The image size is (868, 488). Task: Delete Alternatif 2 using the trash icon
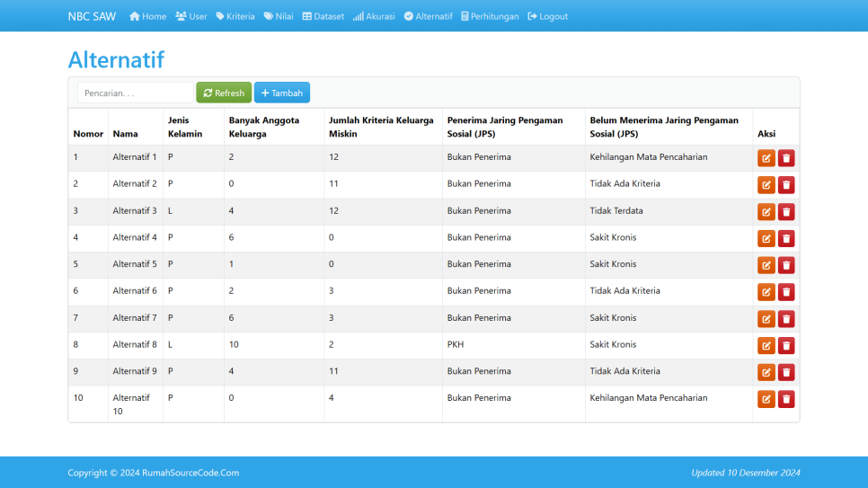pyautogui.click(x=786, y=185)
